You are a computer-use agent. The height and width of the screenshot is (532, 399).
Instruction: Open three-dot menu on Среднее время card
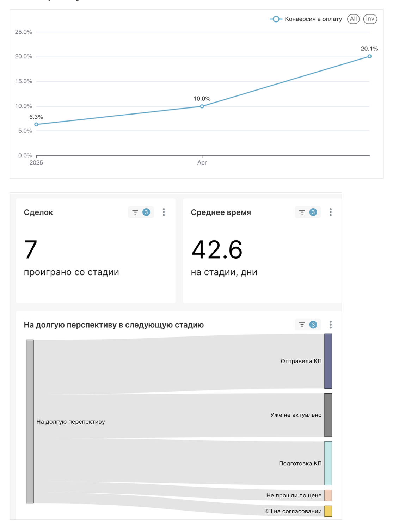click(x=331, y=212)
